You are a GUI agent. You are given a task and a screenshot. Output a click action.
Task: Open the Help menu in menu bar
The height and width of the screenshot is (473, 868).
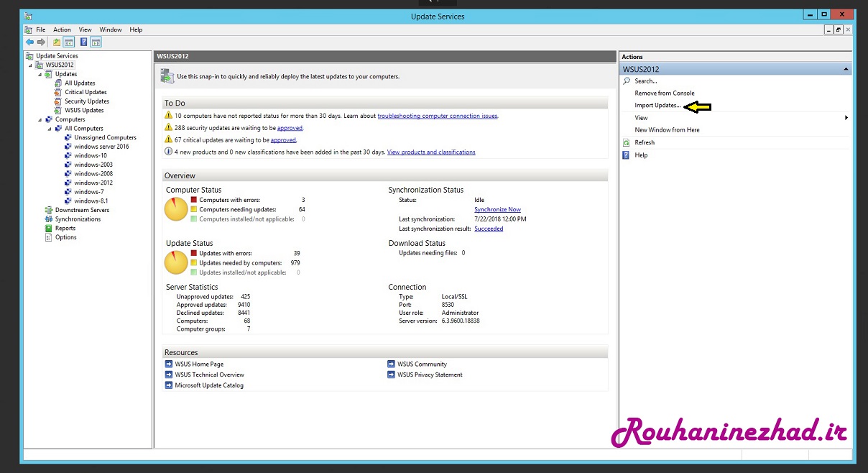tap(136, 29)
